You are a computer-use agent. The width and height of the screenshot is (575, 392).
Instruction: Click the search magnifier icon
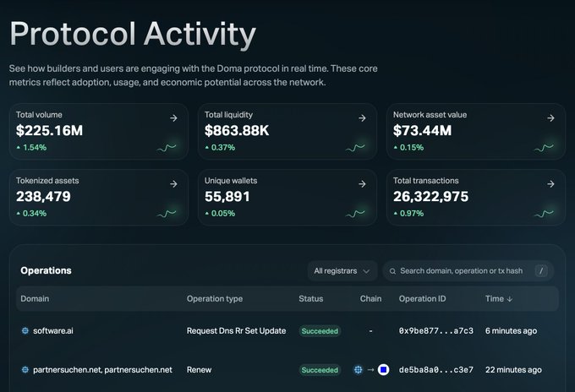coord(392,271)
